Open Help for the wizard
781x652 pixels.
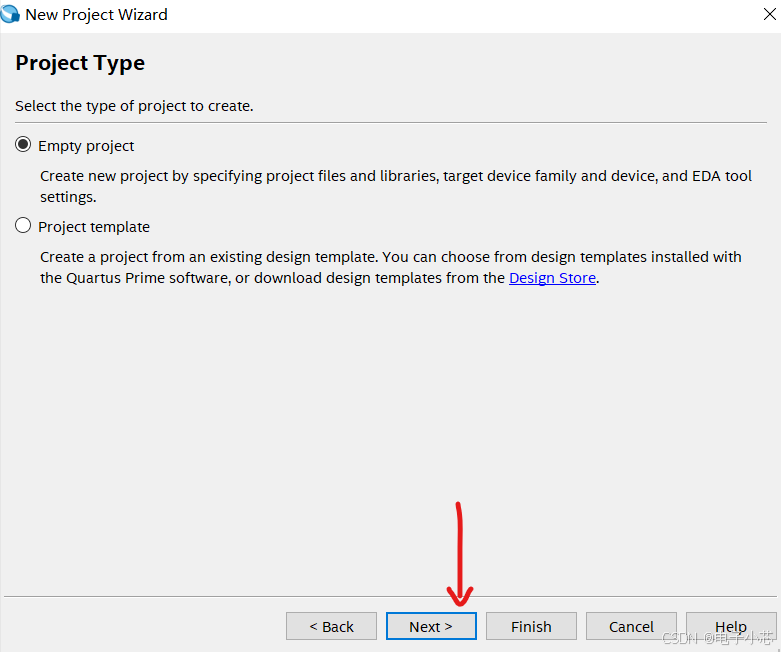pos(731,626)
